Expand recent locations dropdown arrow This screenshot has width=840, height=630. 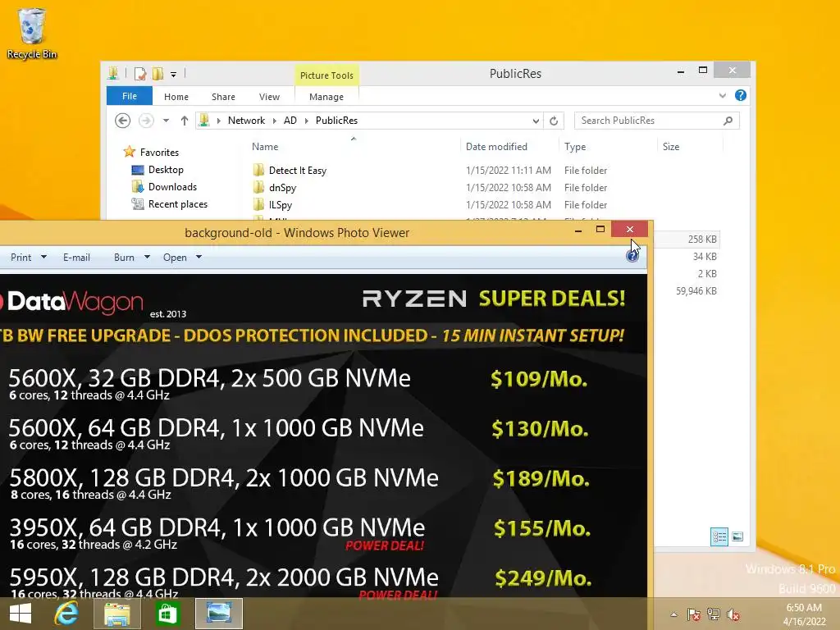tap(166, 121)
